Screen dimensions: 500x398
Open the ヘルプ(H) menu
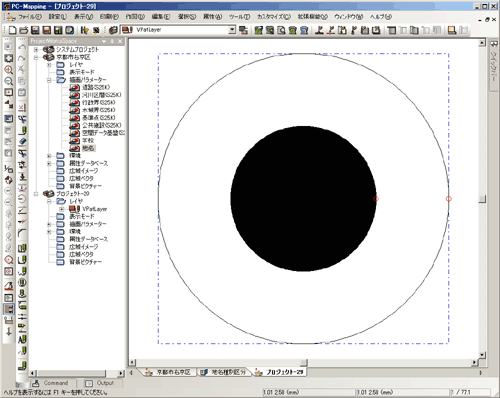381,17
